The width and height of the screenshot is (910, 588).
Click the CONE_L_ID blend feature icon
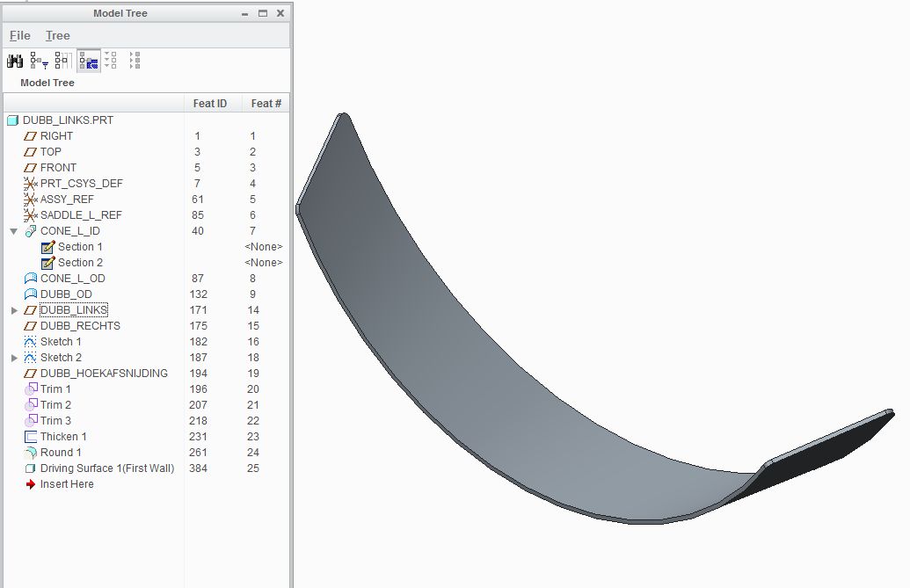pos(30,231)
